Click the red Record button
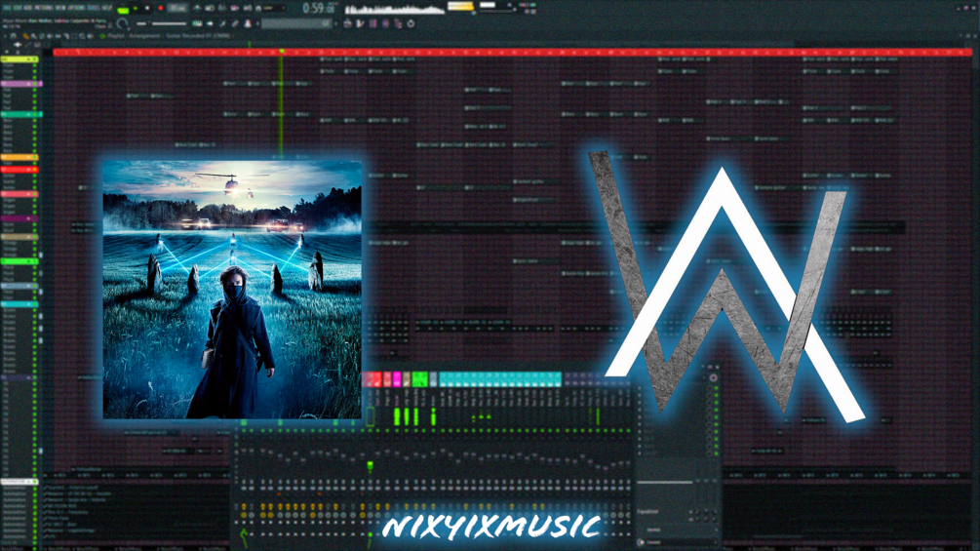 tap(161, 8)
